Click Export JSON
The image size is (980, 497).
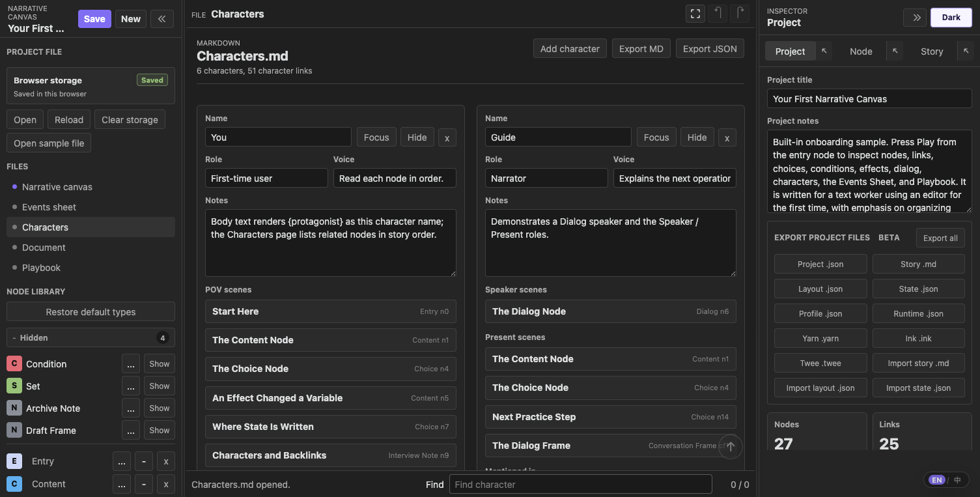[710, 49]
